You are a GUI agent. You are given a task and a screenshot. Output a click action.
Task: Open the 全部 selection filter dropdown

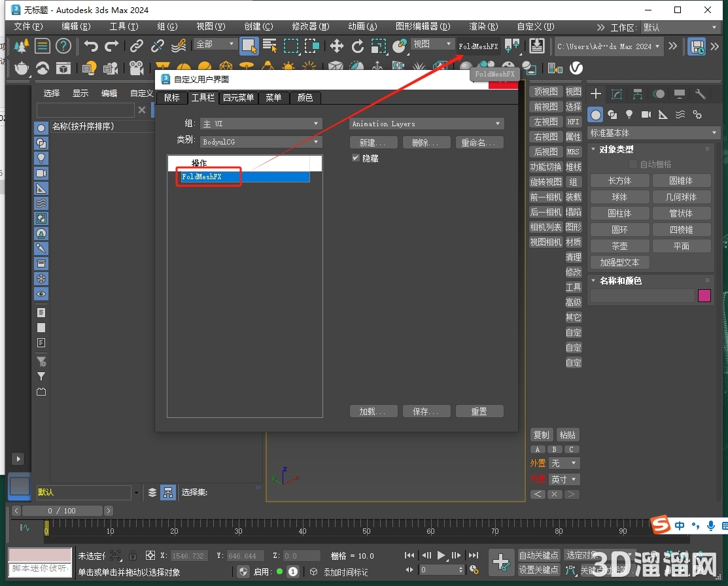(215, 44)
